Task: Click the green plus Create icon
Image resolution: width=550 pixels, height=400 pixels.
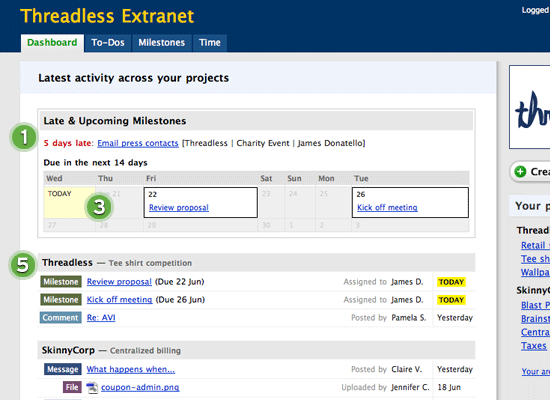Action: [520, 172]
